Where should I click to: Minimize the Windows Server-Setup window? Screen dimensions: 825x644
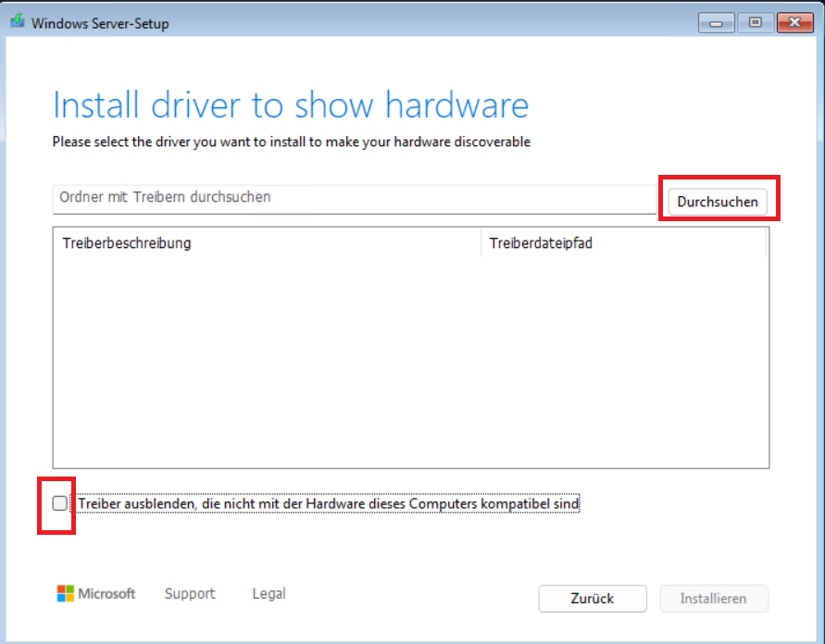(718, 22)
